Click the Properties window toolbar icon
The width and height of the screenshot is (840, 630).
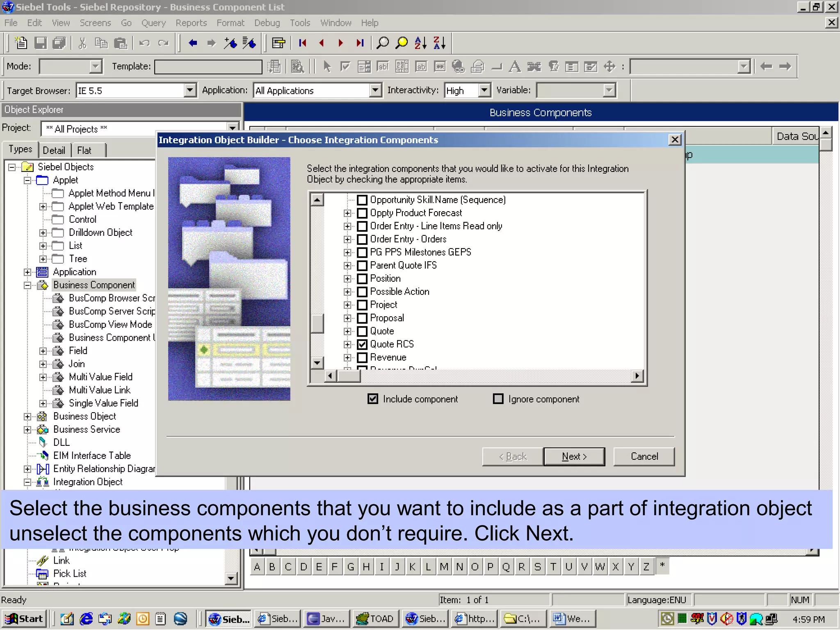pyautogui.click(x=278, y=43)
